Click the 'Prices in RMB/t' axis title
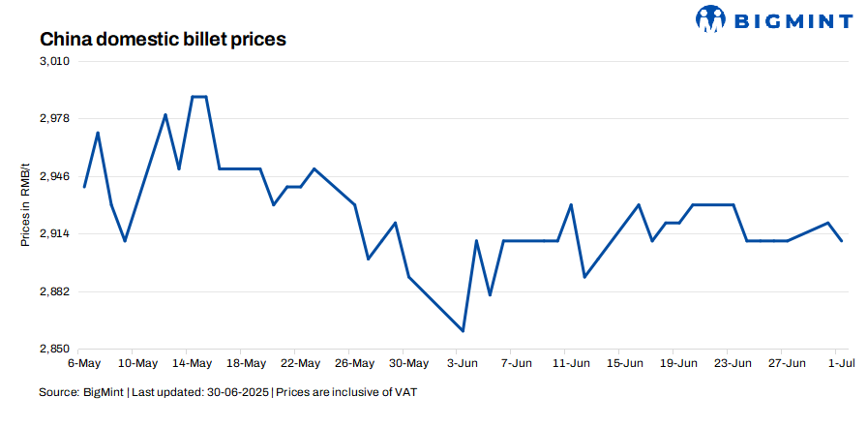868x427 pixels. (x=26, y=205)
